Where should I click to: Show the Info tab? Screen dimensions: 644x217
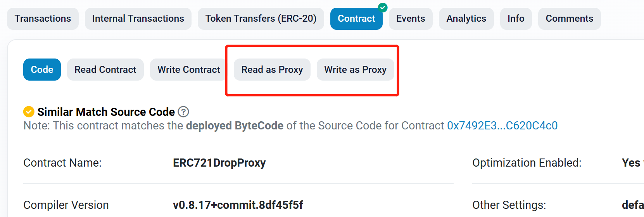coord(516,19)
